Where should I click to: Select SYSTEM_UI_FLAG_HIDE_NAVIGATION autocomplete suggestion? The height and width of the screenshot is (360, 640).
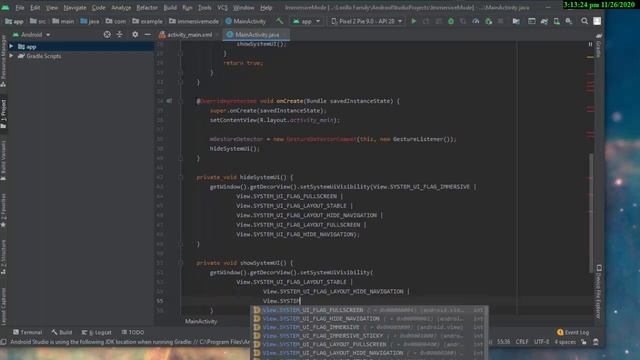tap(369, 319)
